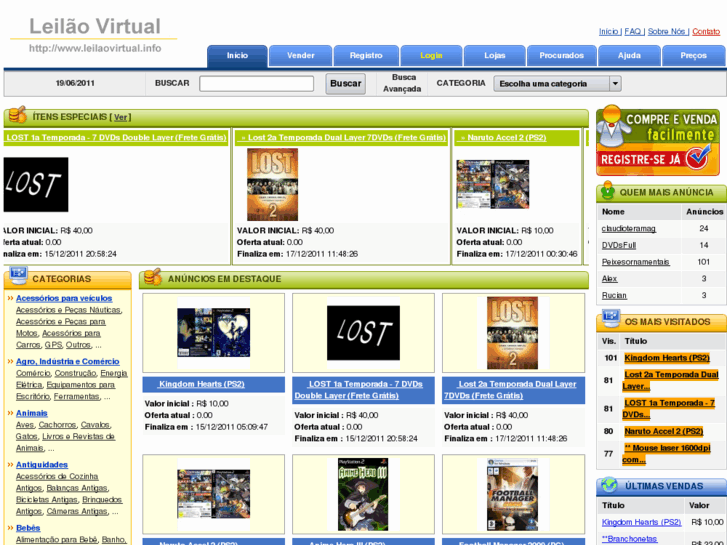Click the green figure icon beside Quem Mais Anúncia
727x545 pixels.
607,191
